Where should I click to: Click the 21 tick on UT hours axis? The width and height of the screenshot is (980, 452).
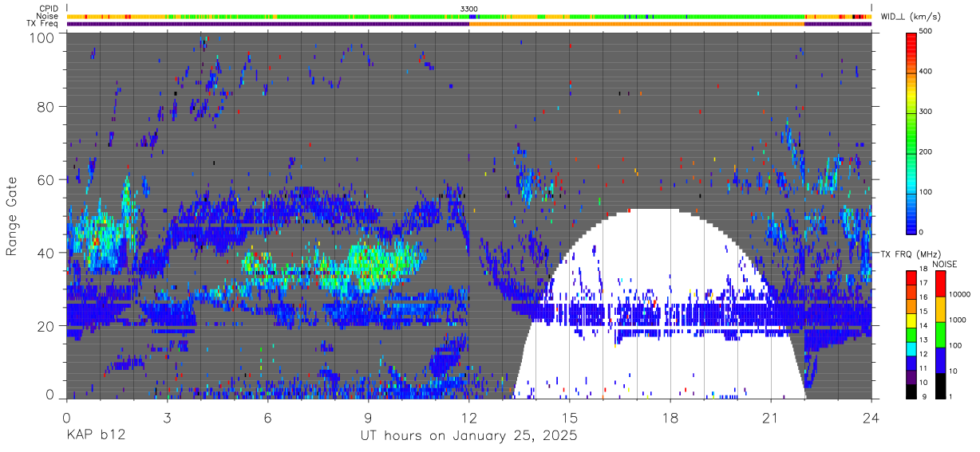pos(771,418)
